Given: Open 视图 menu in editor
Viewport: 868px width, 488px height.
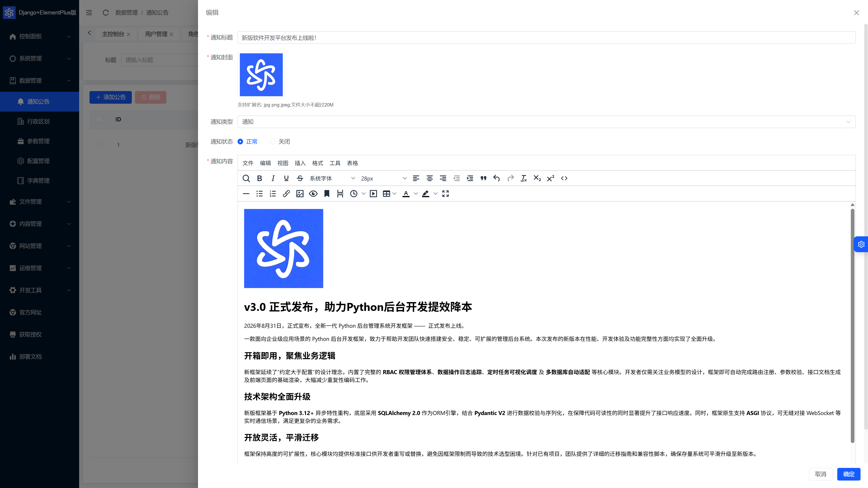Looking at the screenshot, I should [283, 163].
